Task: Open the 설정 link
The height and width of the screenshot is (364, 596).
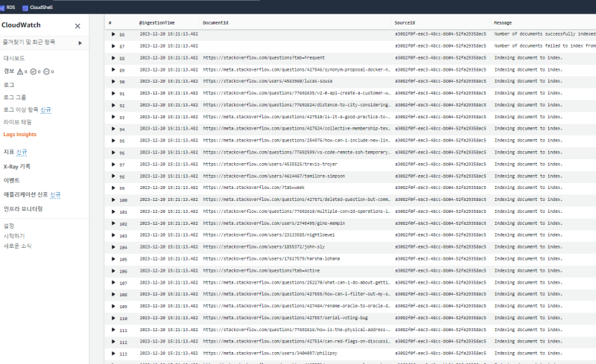Action: pos(9,226)
